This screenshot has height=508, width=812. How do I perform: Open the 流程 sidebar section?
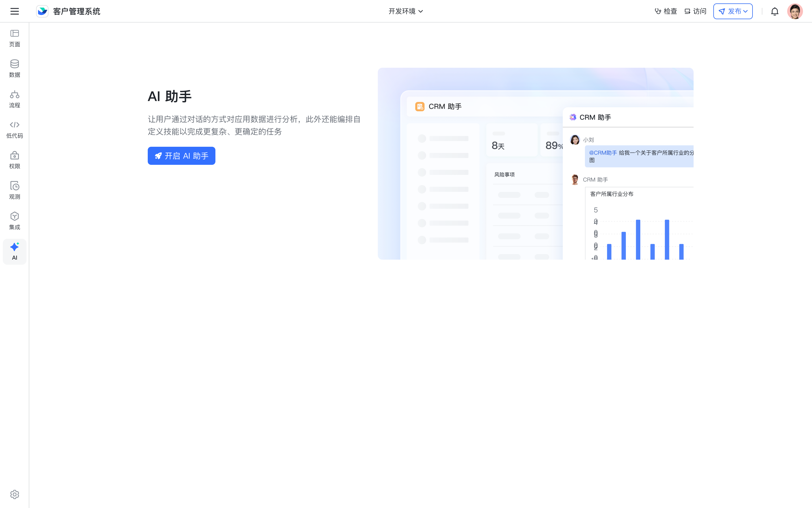14,99
